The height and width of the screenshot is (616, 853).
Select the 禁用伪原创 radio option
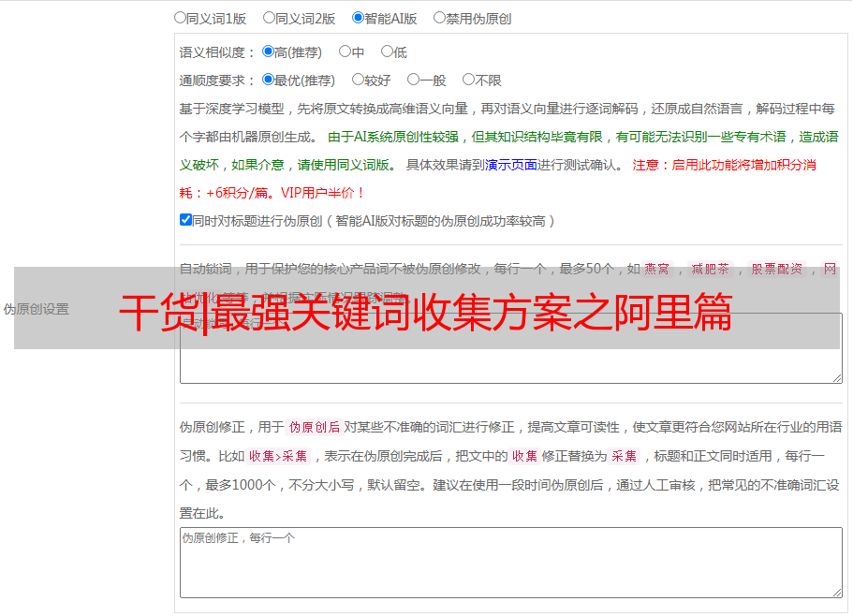pyautogui.click(x=439, y=18)
